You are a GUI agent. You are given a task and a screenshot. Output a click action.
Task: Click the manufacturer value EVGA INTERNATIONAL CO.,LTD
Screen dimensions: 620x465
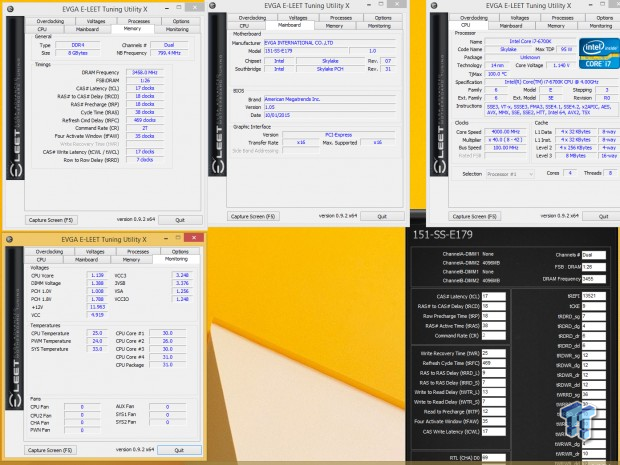330,43
